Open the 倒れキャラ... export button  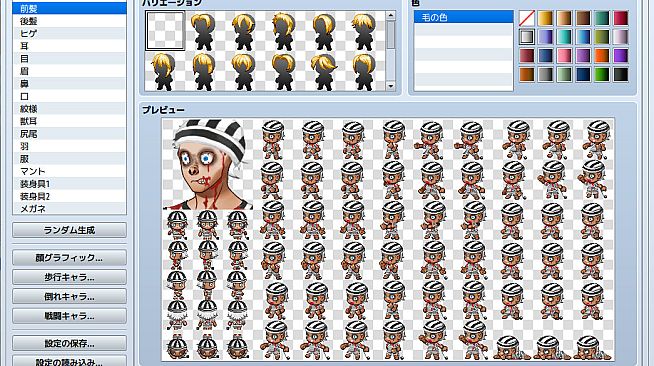69,296
